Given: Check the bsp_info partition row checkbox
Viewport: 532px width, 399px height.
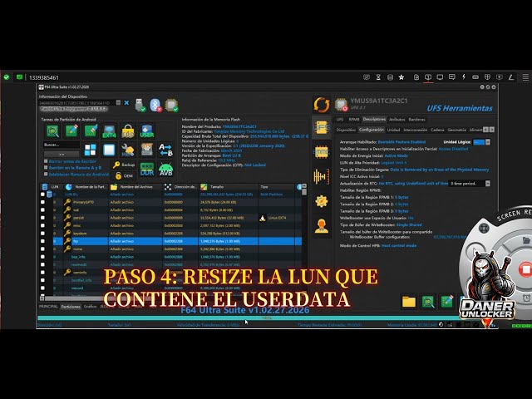Looking at the screenshot, I should (x=42, y=257).
